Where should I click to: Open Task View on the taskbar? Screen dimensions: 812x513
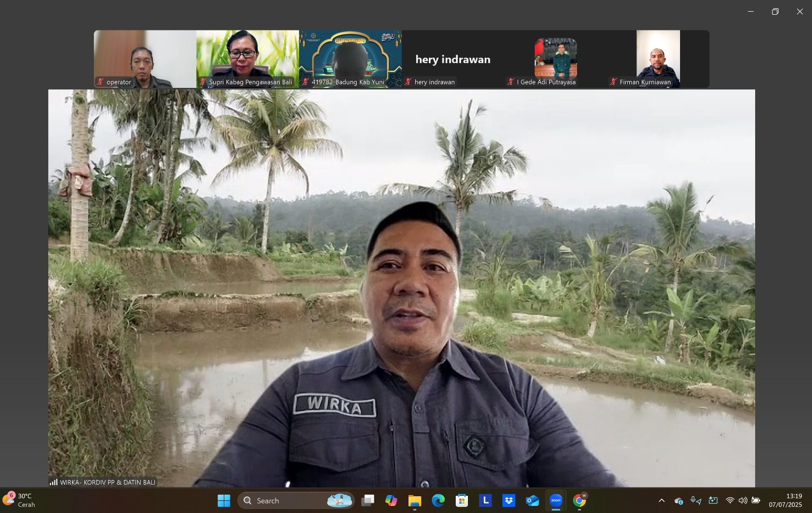click(367, 501)
